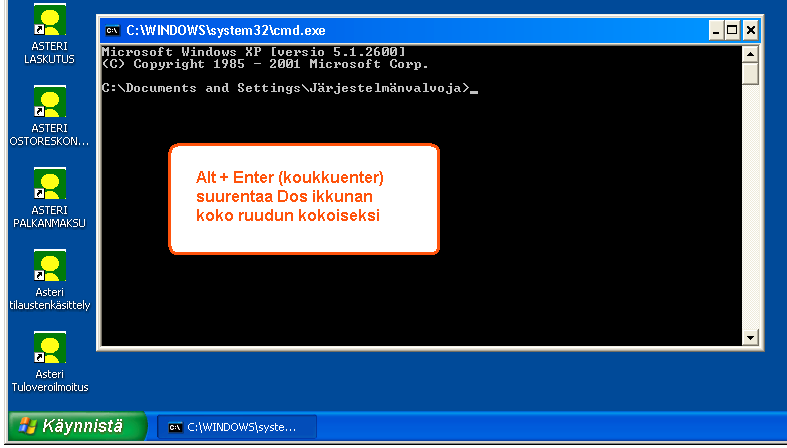Image resolution: width=787 pixels, height=448 pixels.
Task: Click the cmd.exe title bar system icon
Action: click(112, 31)
